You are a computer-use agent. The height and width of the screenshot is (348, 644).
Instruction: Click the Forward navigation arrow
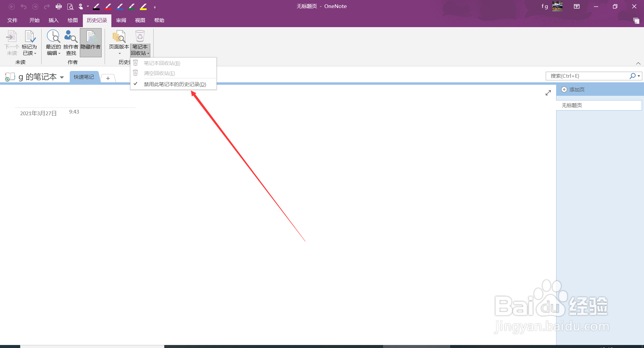(35, 7)
